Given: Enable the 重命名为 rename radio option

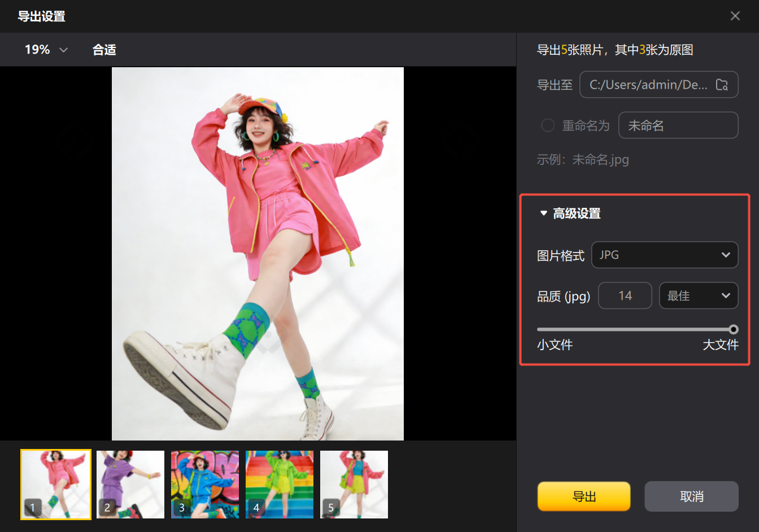Looking at the screenshot, I should (547, 125).
